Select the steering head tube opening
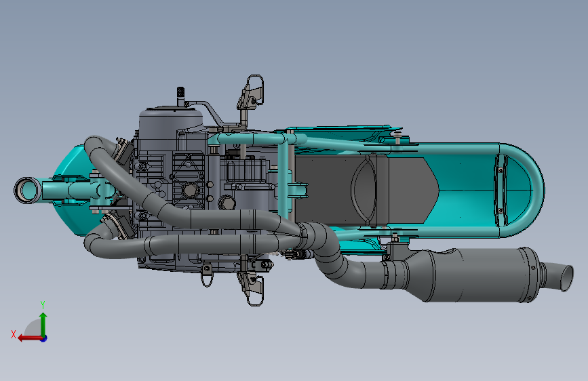The image size is (588, 381). tap(27, 190)
